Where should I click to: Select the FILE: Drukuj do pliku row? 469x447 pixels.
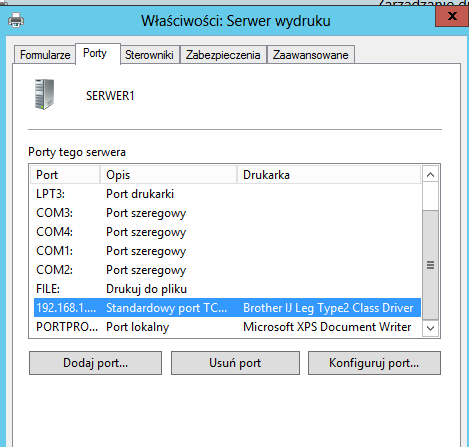tap(227, 289)
